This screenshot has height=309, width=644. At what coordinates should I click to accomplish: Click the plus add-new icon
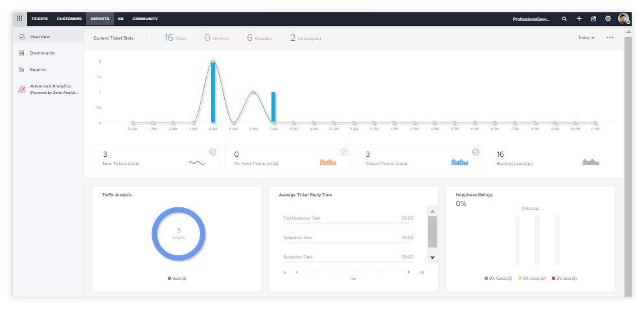(x=579, y=19)
